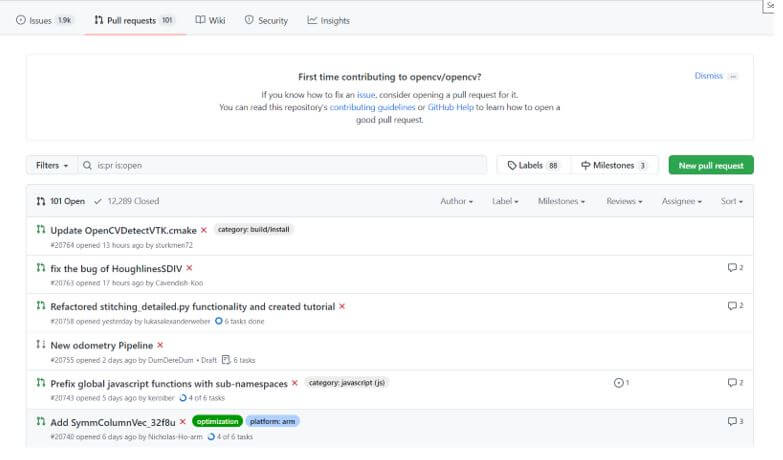The image size is (783, 460).
Task: Open 'fix the bug of HoughlinesSDIV' pull request
Action: pyautogui.click(x=116, y=269)
